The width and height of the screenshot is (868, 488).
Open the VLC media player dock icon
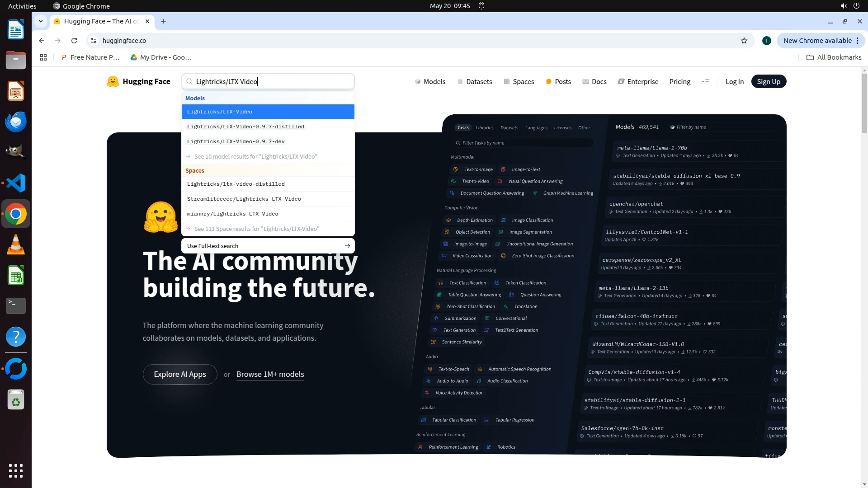pyautogui.click(x=16, y=244)
